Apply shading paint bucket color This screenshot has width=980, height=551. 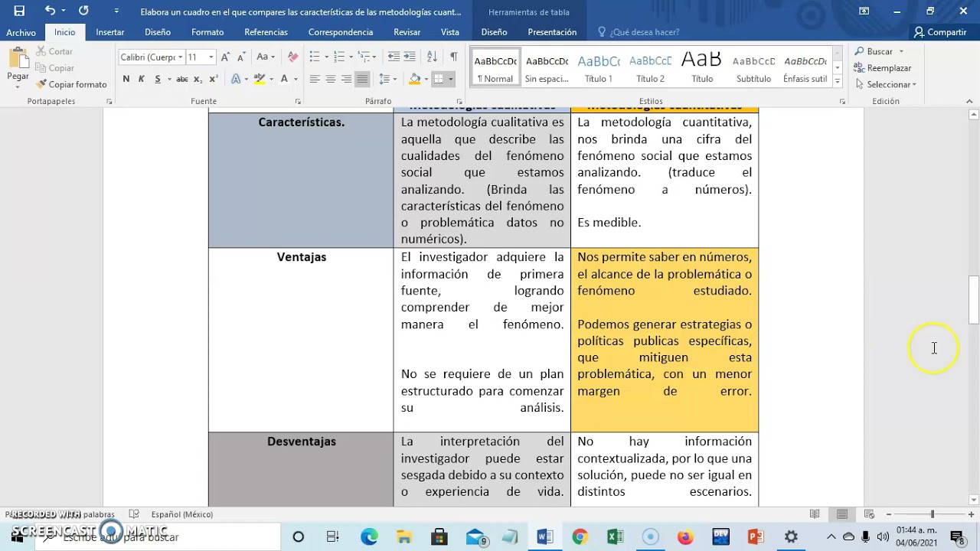[x=415, y=79]
